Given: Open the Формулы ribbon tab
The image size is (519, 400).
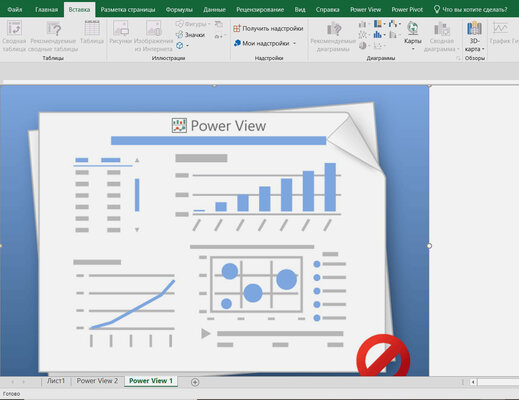Looking at the screenshot, I should coord(179,10).
